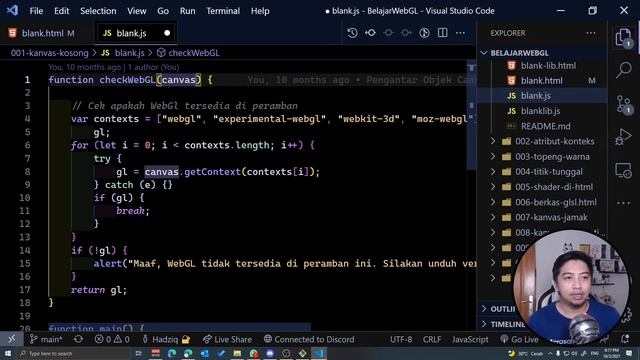Click 001-kanvas-kosong breadcrumb
This screenshot has width=640, height=360.
[49, 53]
